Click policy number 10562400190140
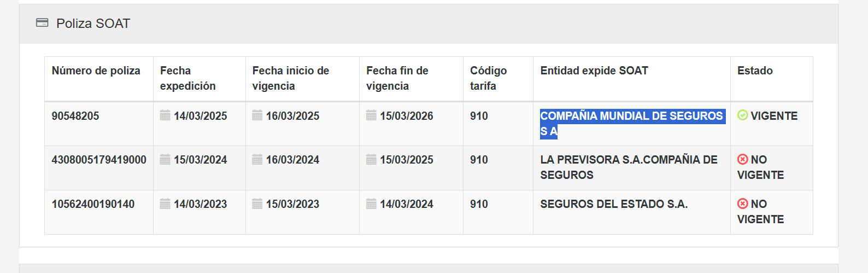 [93, 204]
